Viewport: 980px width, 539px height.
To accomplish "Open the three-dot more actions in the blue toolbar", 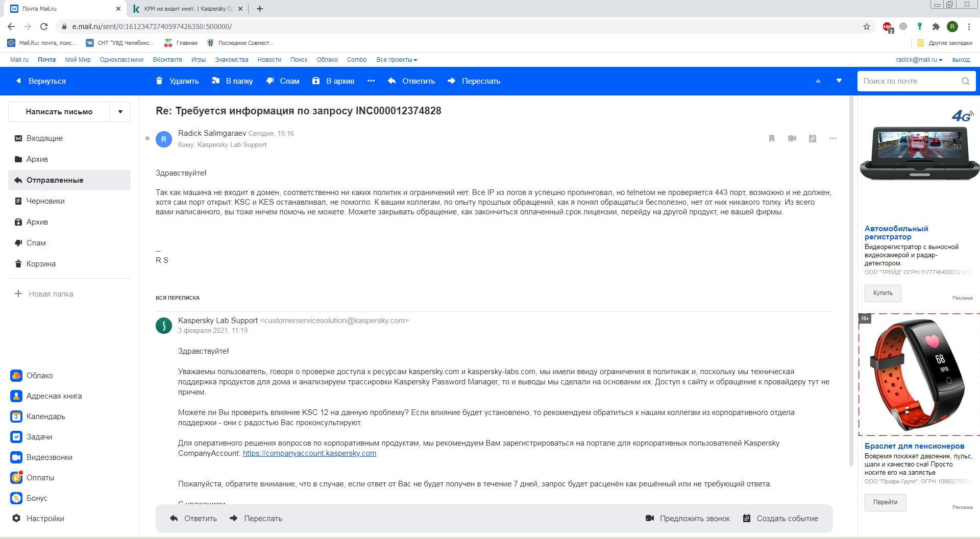I will (371, 81).
